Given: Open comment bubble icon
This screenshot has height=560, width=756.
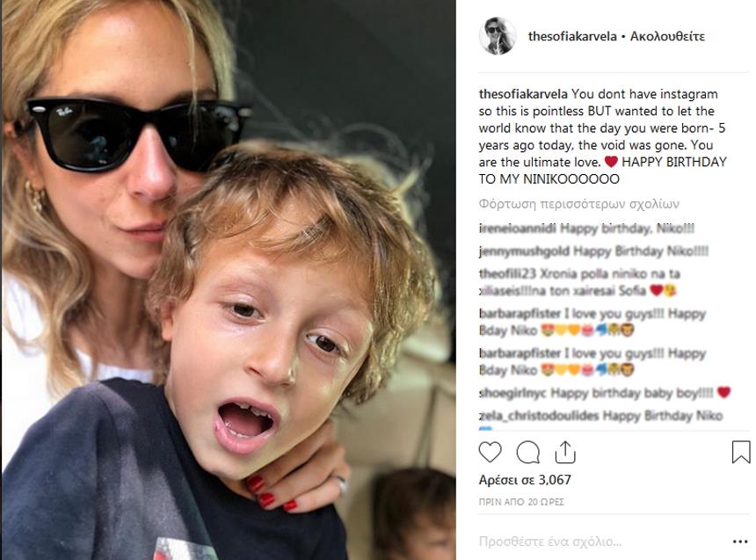Looking at the screenshot, I should pos(528,453).
